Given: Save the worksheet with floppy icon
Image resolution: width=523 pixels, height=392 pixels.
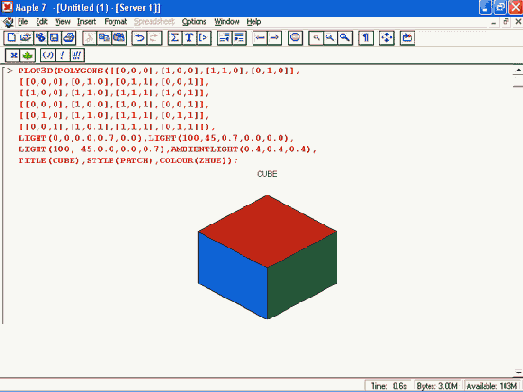Looking at the screenshot, I should (x=54, y=38).
